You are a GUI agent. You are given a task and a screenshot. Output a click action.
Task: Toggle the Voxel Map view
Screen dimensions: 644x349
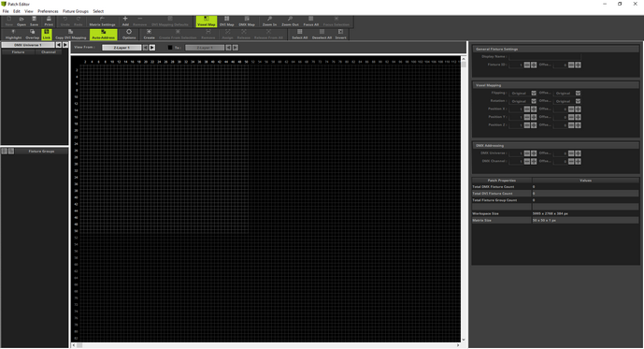pyautogui.click(x=207, y=22)
